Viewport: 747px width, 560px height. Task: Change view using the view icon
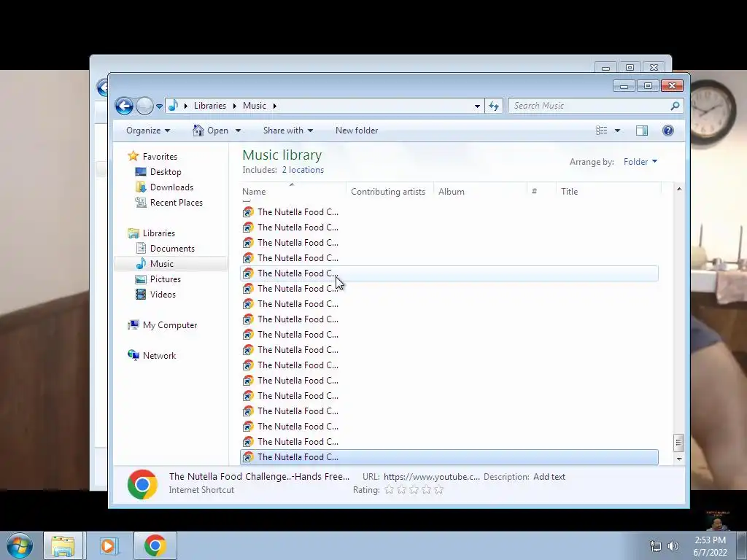point(601,131)
